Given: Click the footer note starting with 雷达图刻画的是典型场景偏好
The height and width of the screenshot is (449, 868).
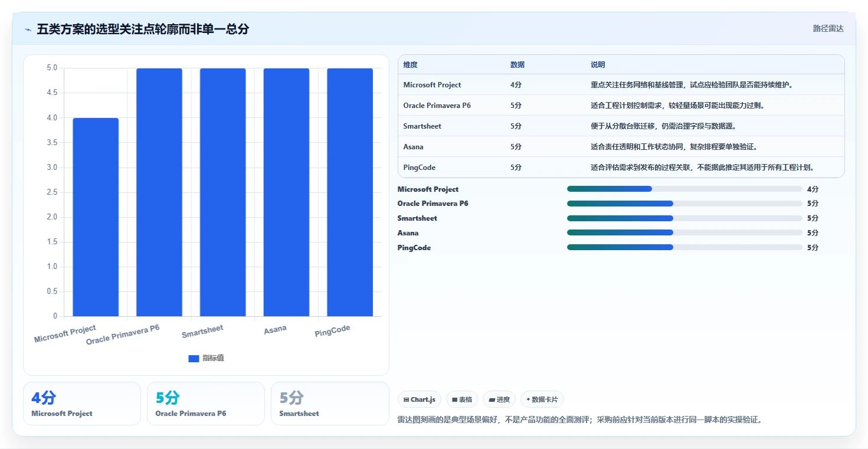Looking at the screenshot, I should tap(581, 420).
